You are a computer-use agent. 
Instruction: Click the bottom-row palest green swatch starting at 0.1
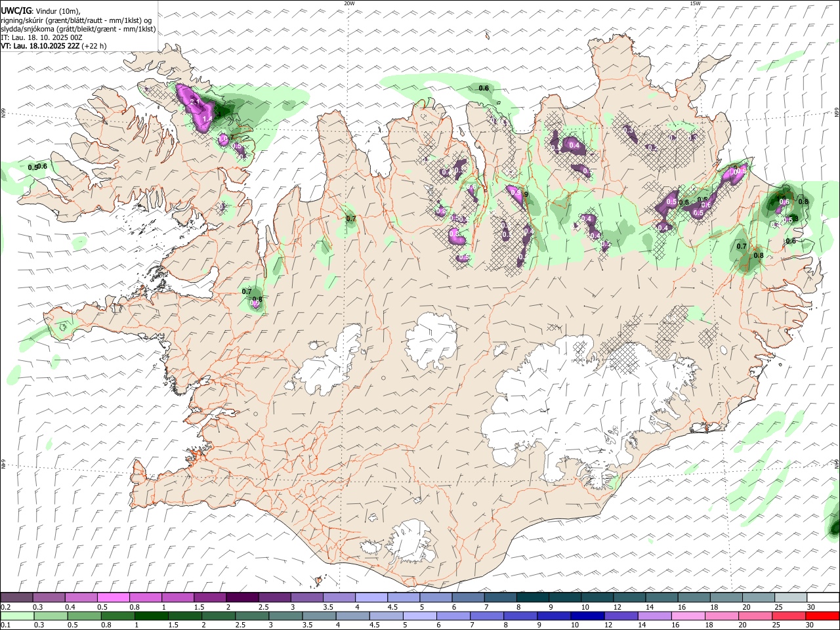point(17,616)
